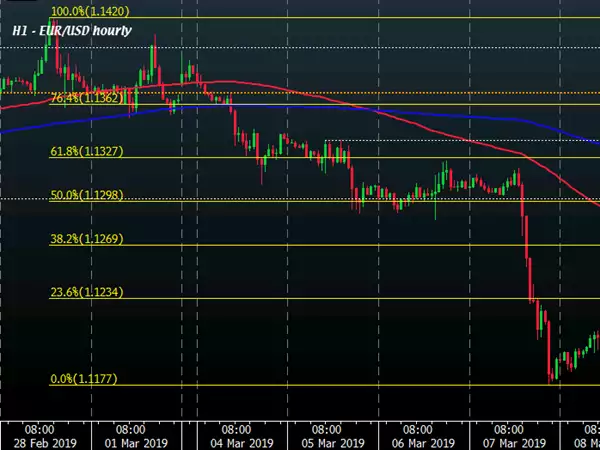Viewport: 600px width, 450px height.
Task: Select the 76.4% (1.1362) Fibonacci label
Action: click(x=85, y=98)
